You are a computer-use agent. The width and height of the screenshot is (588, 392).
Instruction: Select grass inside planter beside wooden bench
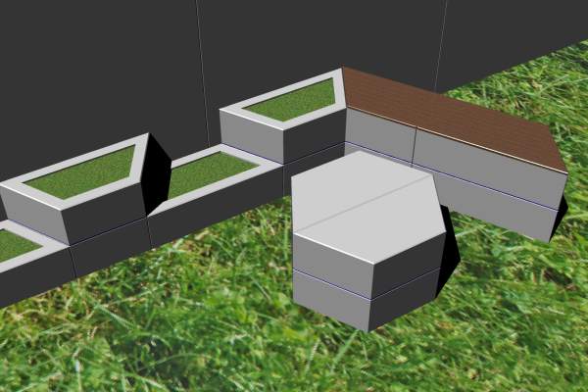coord(292,100)
